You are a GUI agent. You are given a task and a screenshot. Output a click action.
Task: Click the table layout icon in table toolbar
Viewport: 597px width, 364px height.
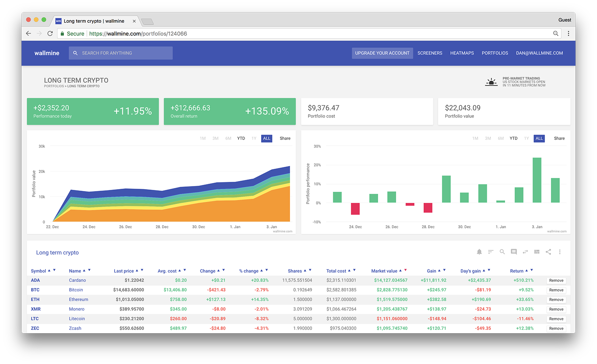point(537,252)
